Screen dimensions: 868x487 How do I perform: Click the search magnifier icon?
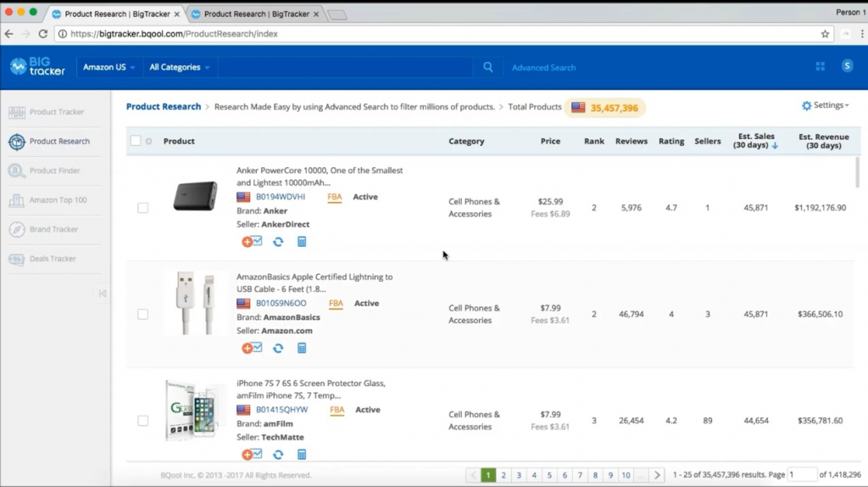tap(487, 67)
